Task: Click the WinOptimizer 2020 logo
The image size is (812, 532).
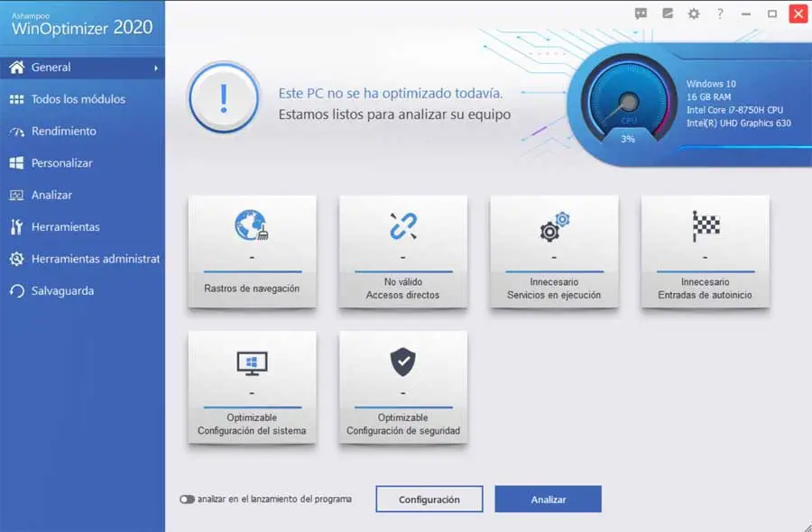Action: pos(82,23)
